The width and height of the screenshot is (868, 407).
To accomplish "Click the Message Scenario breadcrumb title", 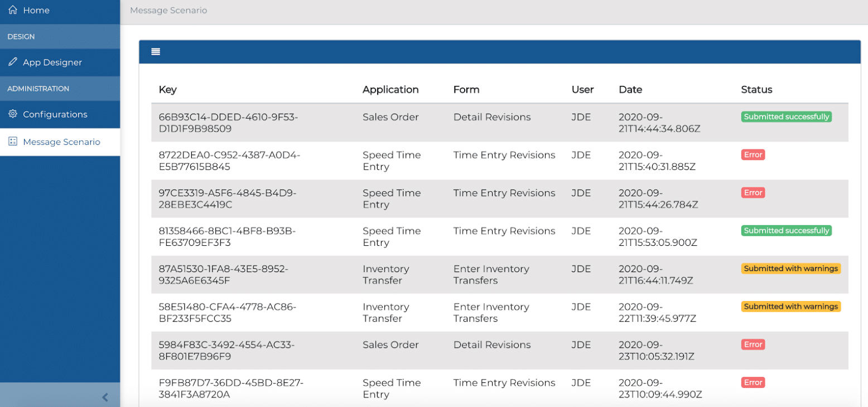I will (168, 11).
